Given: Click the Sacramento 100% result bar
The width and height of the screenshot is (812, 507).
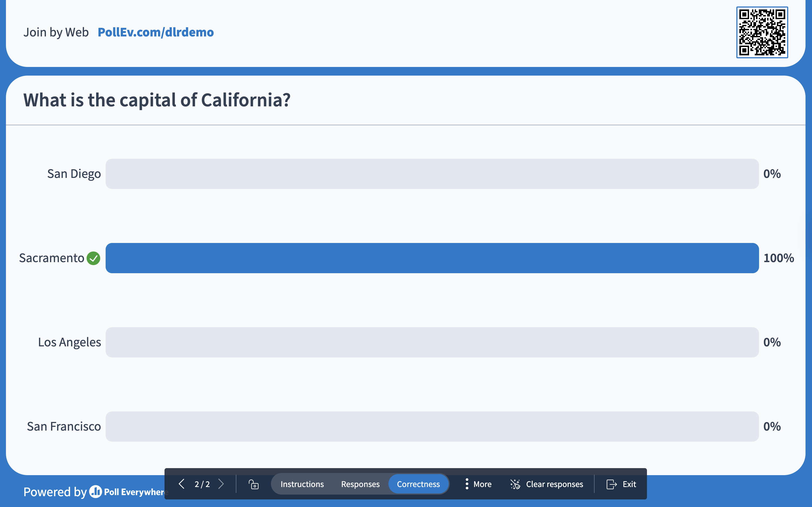Looking at the screenshot, I should pos(432,258).
